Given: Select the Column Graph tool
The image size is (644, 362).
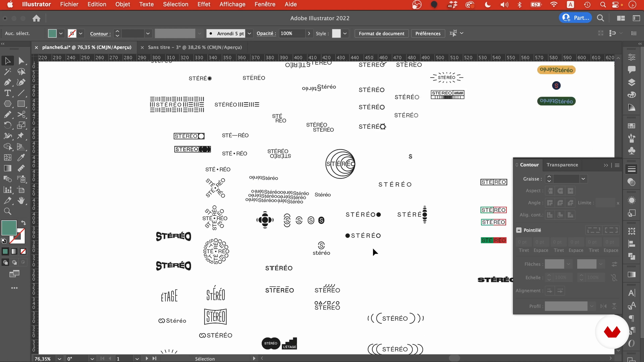Looking at the screenshot, I should click(8, 190).
